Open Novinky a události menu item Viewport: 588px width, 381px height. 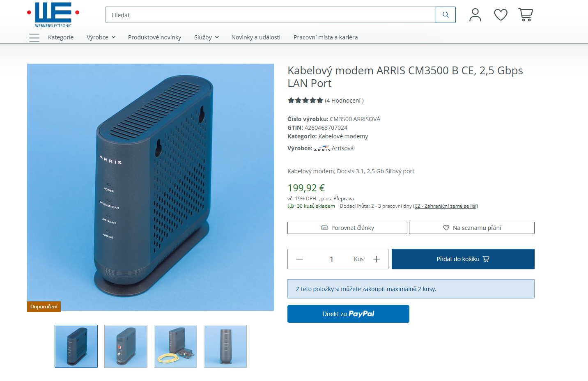click(256, 37)
